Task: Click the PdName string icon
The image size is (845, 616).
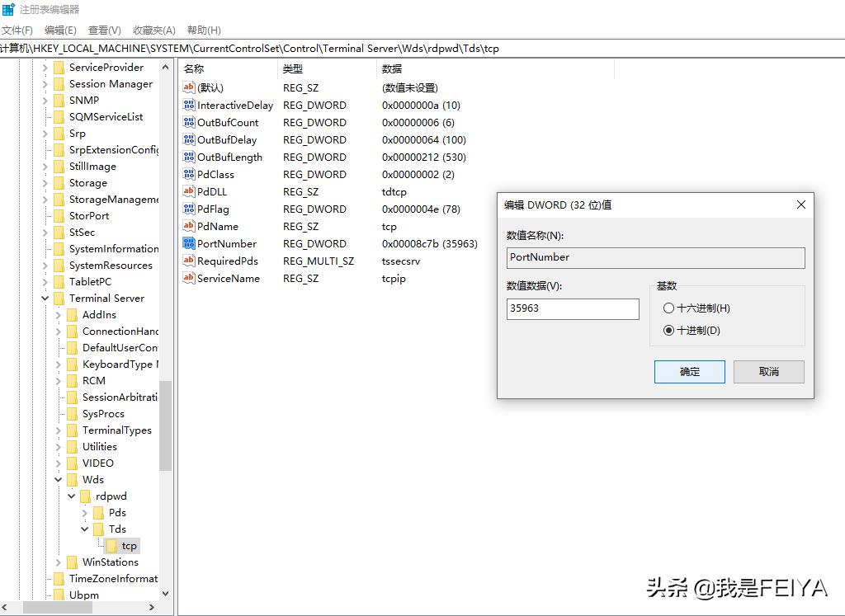Action: click(x=189, y=226)
